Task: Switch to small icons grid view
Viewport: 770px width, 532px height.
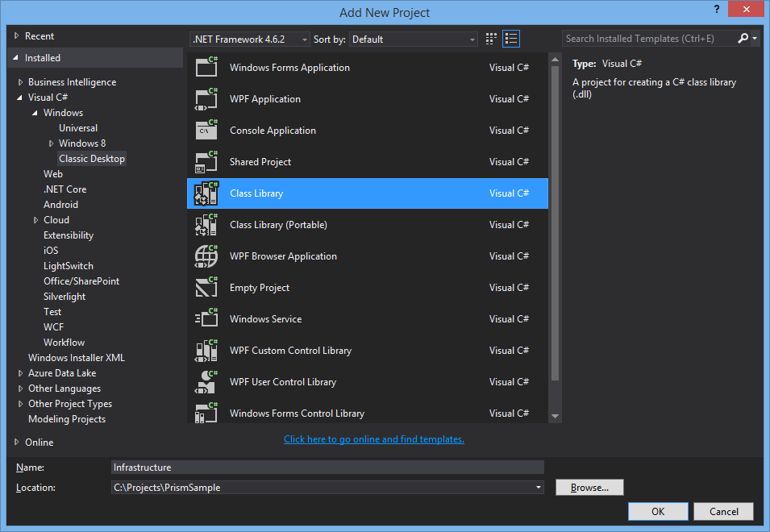Action: (492, 39)
